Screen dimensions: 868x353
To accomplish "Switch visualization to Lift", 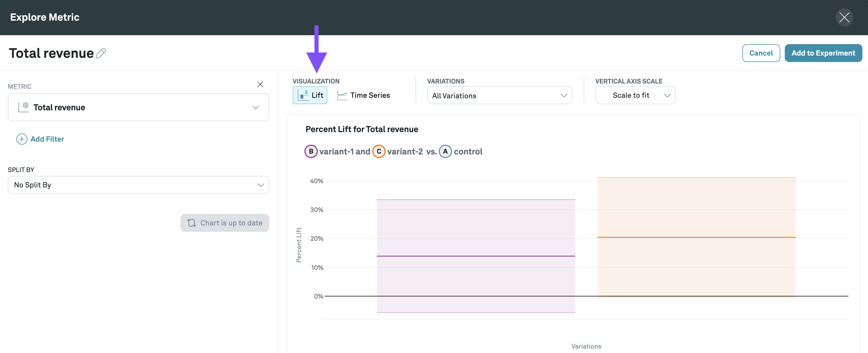I will [x=310, y=95].
